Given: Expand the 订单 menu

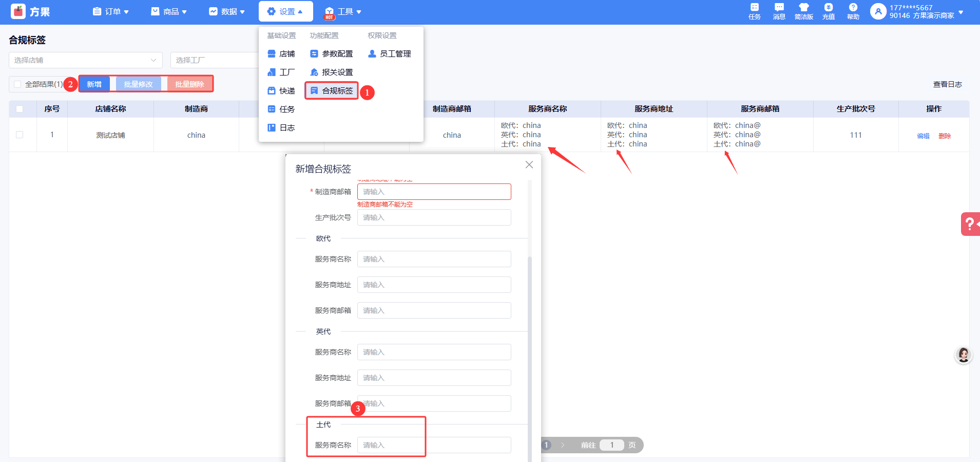Looking at the screenshot, I should [110, 11].
